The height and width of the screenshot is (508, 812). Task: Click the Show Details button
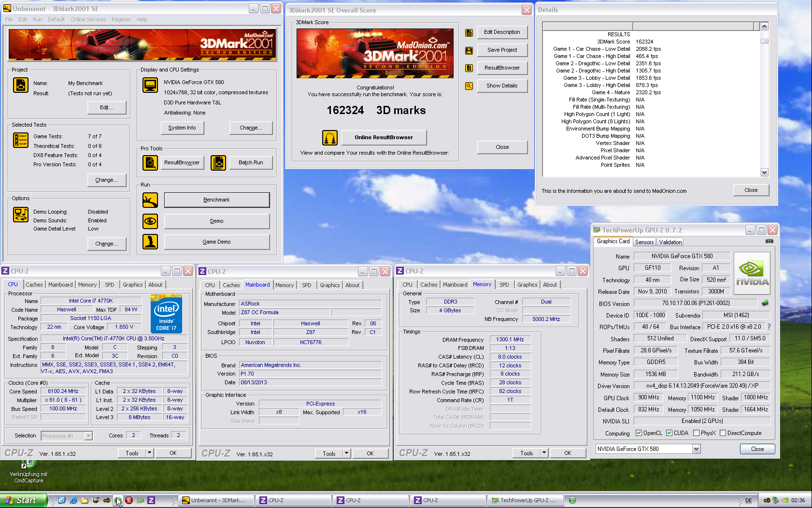click(x=502, y=86)
